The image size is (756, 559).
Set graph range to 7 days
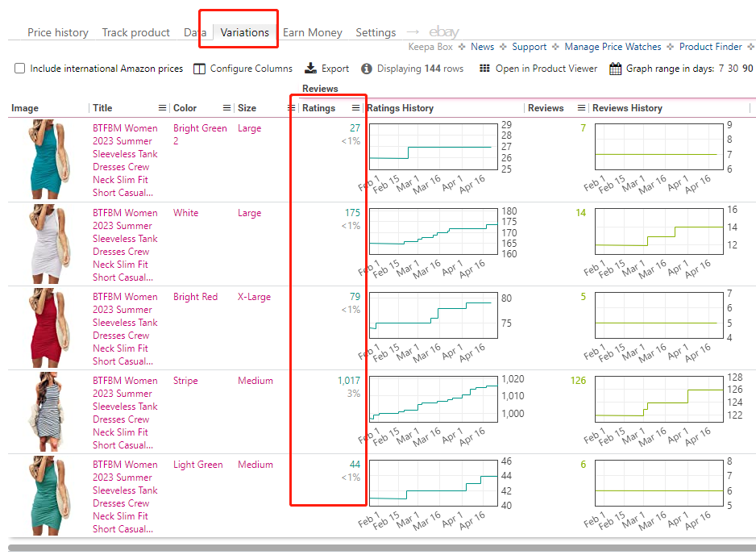[721, 69]
